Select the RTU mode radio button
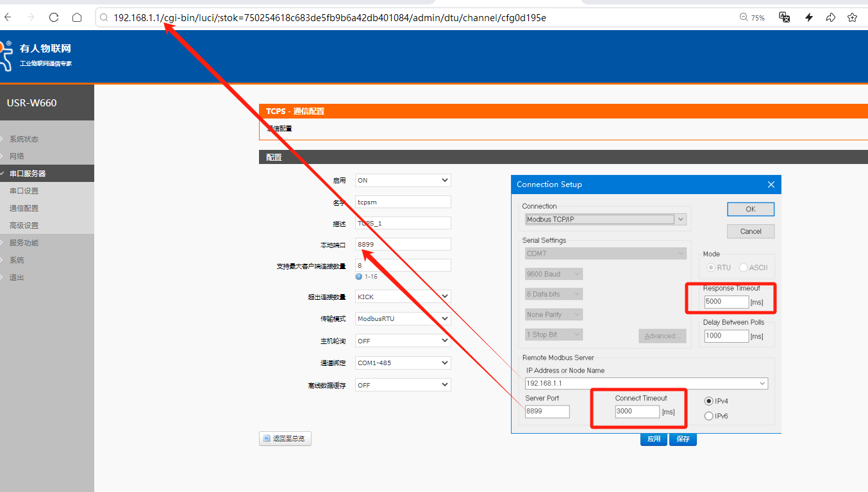The width and height of the screenshot is (868, 492). (711, 267)
